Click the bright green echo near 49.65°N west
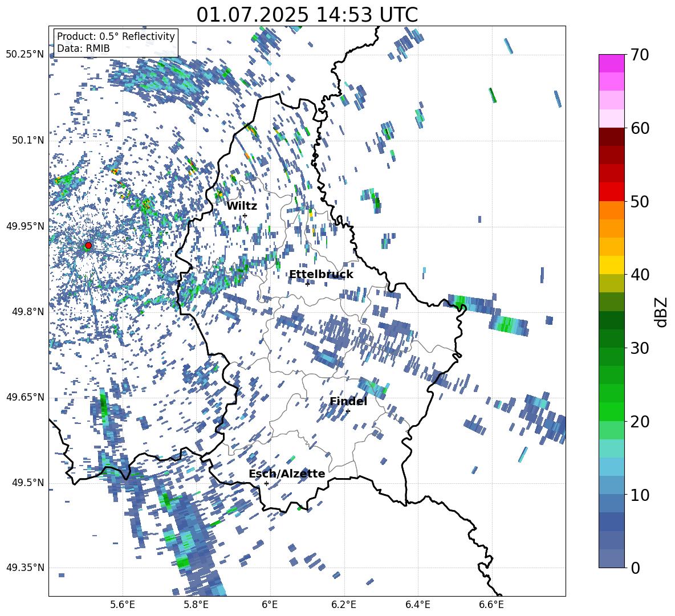 (x=103, y=405)
